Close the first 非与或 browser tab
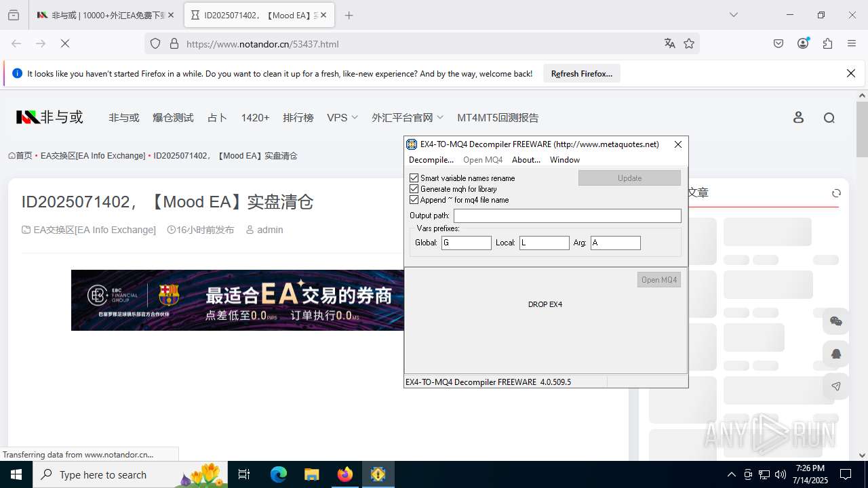 [x=170, y=15]
